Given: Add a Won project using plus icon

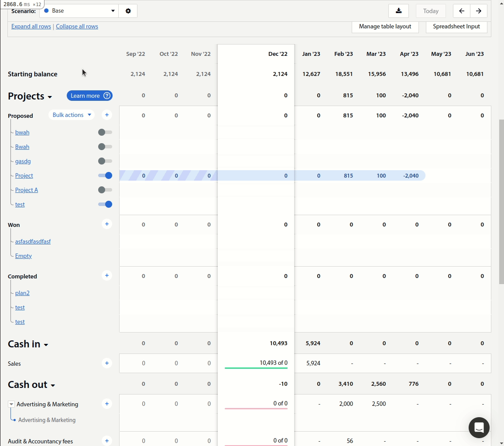Looking at the screenshot, I should (x=107, y=224).
